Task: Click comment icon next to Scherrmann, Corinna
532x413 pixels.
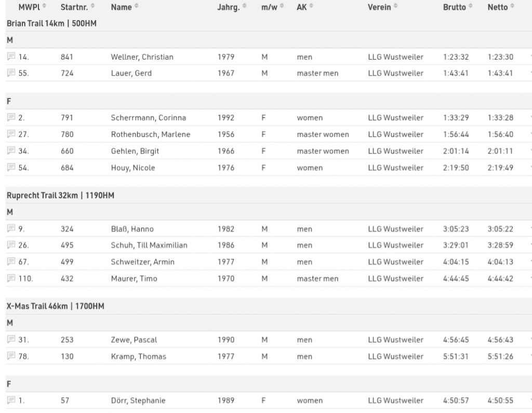Action: 11,118
